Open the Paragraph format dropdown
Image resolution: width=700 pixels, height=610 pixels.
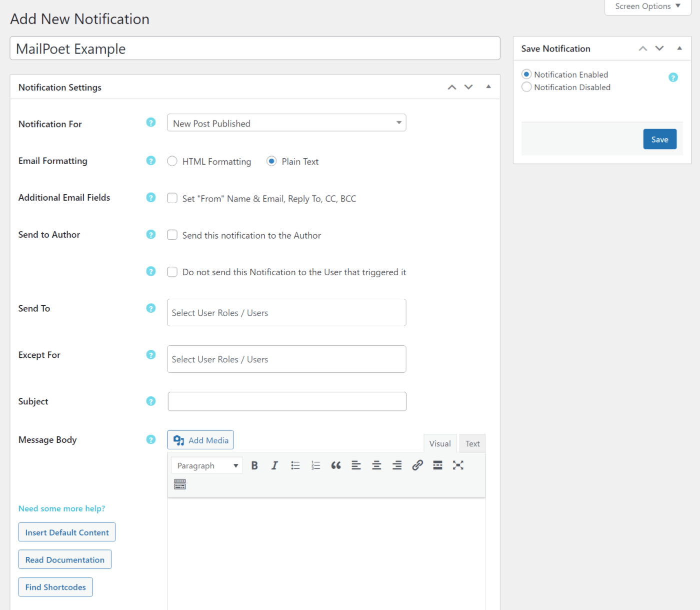[x=207, y=465]
